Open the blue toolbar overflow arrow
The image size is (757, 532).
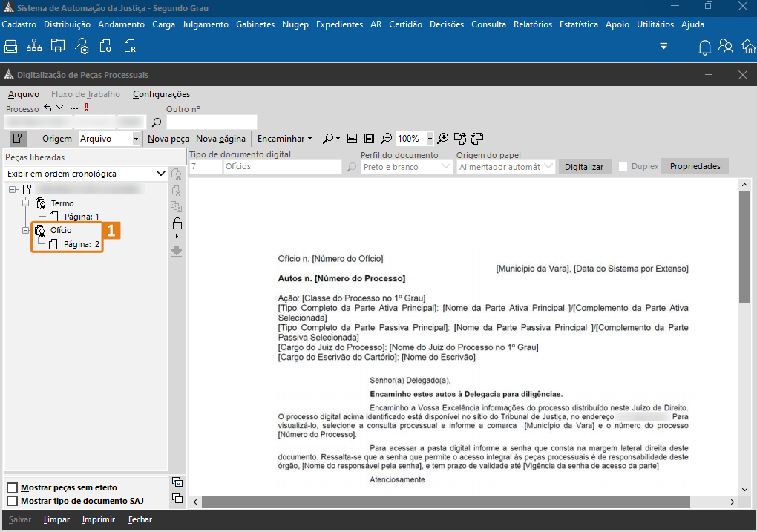663,46
